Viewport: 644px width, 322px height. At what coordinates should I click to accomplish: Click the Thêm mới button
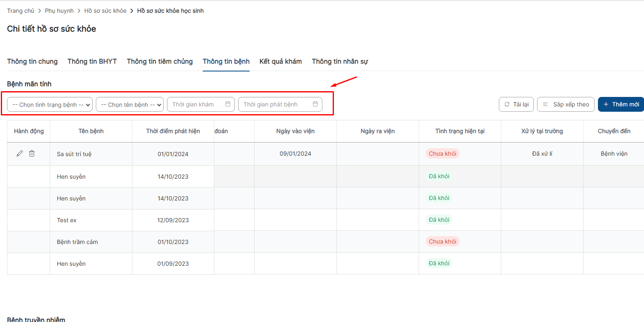pyautogui.click(x=621, y=104)
